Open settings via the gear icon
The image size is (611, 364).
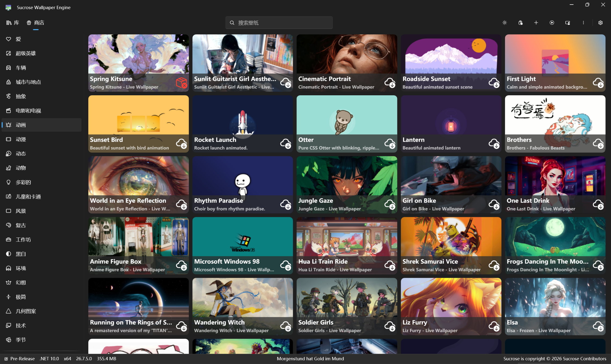[x=601, y=23]
